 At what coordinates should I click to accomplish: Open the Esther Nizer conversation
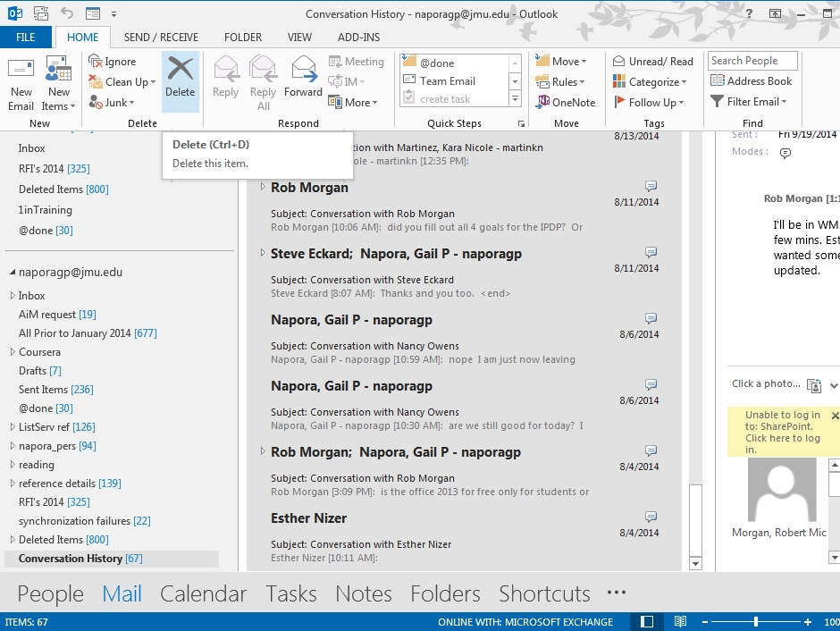[x=464, y=537]
